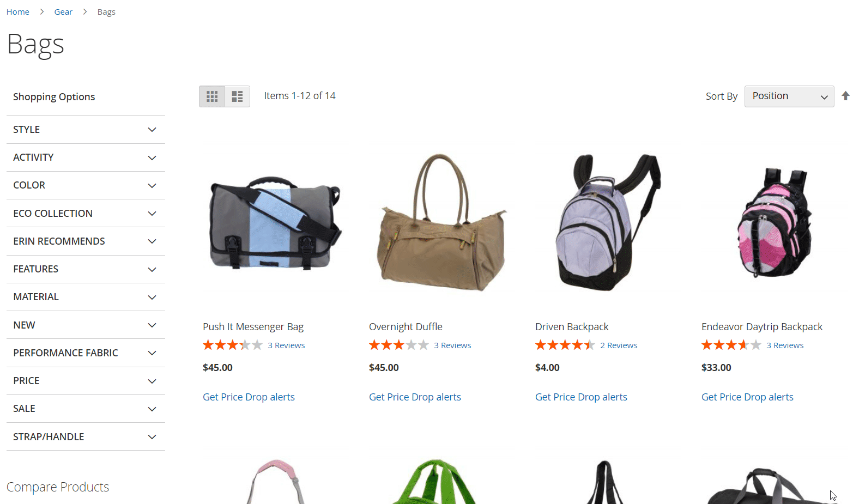This screenshot has height=504, width=853.
Task: Click Get Price Drop alerts for Driven Backpack
Action: (x=581, y=397)
